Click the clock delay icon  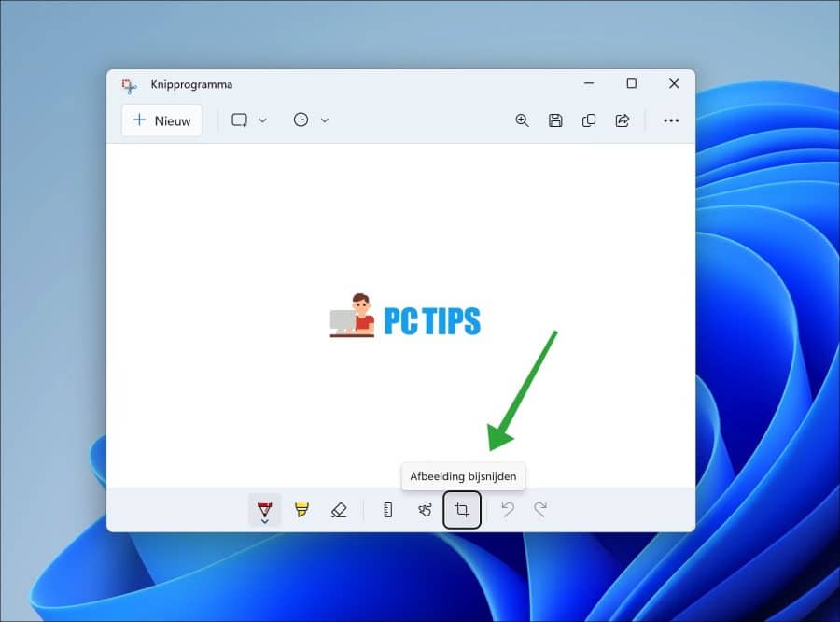[x=301, y=120]
